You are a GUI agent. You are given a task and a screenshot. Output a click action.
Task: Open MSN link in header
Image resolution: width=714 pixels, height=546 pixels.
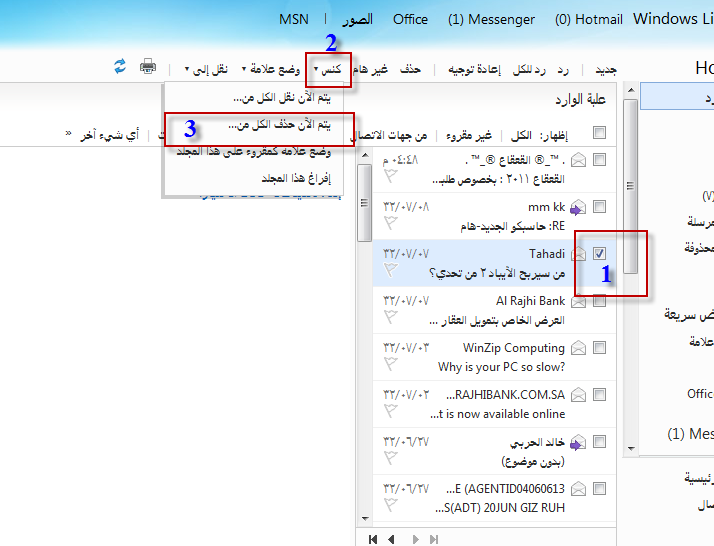[294, 20]
